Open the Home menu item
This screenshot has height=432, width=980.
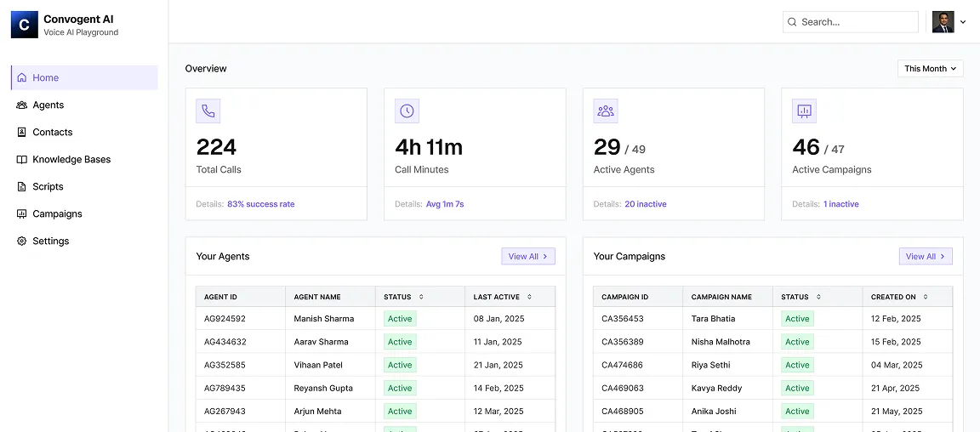84,77
